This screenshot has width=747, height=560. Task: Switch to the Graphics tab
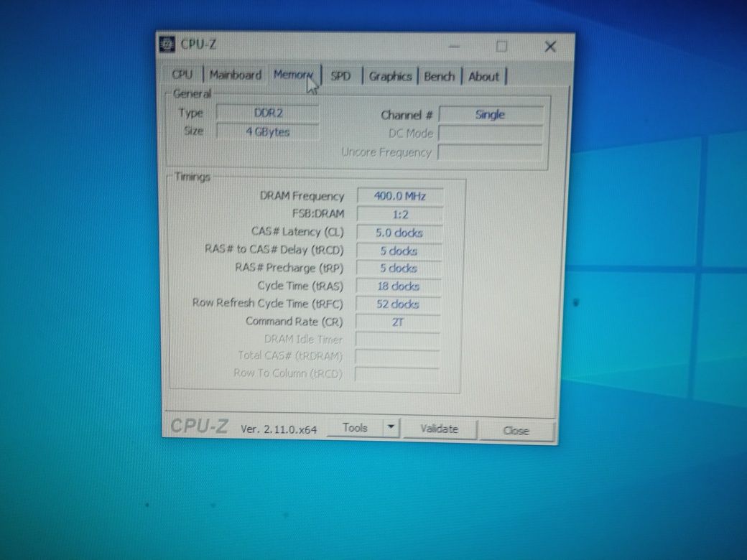(x=390, y=76)
